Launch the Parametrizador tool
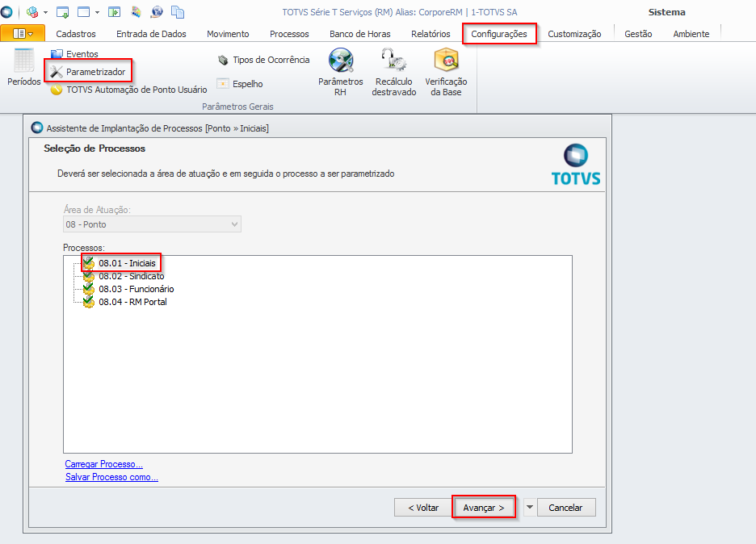Viewport: 756px width, 544px height. pyautogui.click(x=88, y=72)
